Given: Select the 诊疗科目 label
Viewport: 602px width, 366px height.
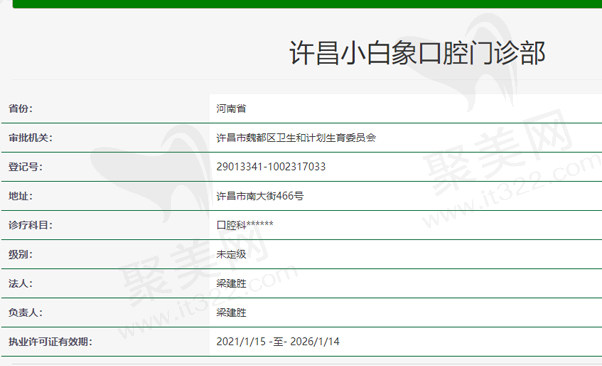Looking at the screenshot, I should click(x=31, y=225).
